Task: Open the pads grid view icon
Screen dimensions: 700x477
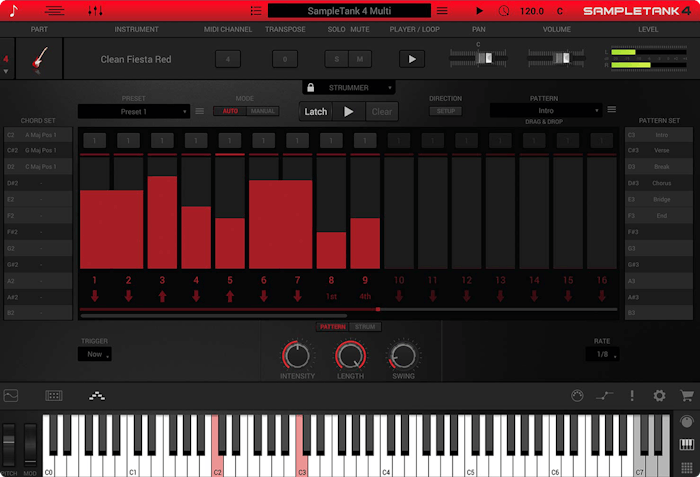Action: click(54, 396)
